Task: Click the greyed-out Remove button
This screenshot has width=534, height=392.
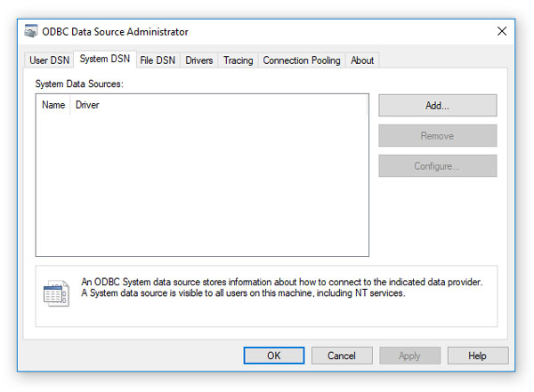Action: point(438,136)
